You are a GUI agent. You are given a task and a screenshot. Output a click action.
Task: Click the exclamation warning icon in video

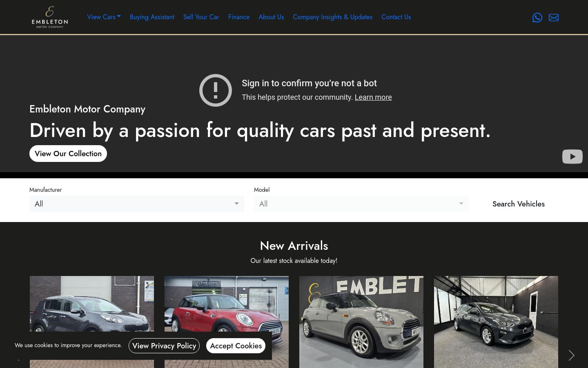coord(216,90)
